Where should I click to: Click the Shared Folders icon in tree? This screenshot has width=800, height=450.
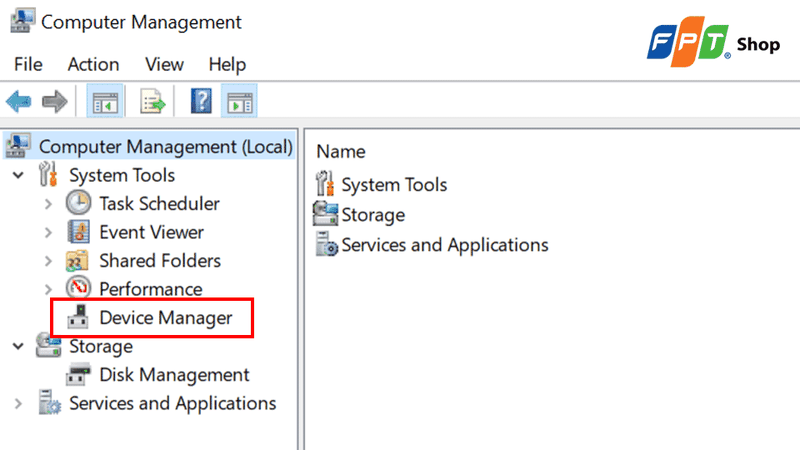pyautogui.click(x=78, y=261)
